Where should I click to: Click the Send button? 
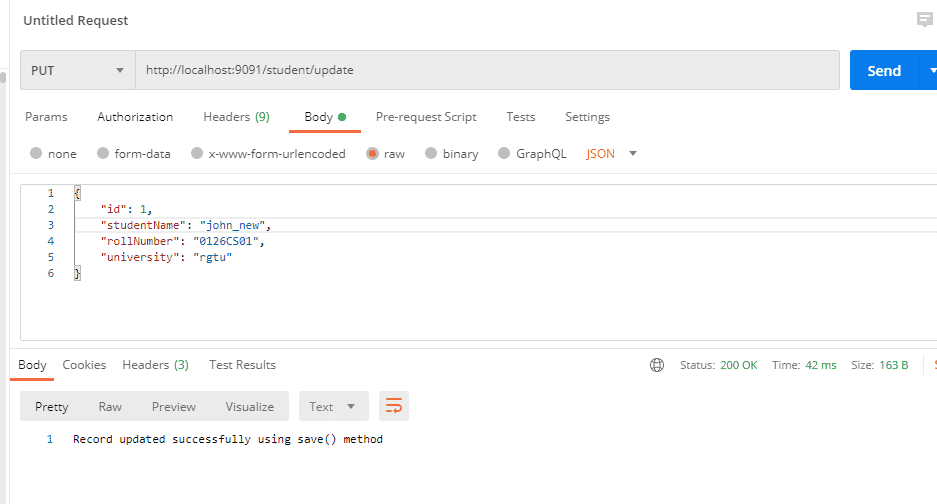[x=883, y=71]
